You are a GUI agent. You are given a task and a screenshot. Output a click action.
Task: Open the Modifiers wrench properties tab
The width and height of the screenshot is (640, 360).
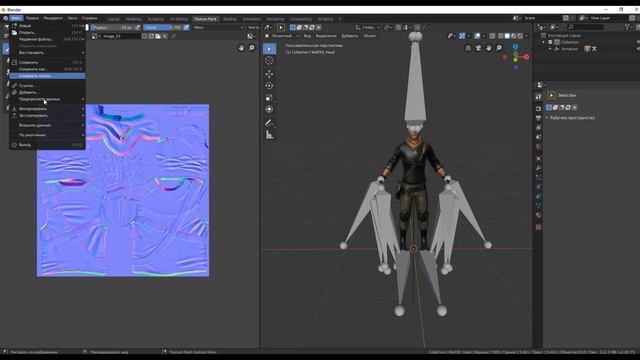click(538, 168)
